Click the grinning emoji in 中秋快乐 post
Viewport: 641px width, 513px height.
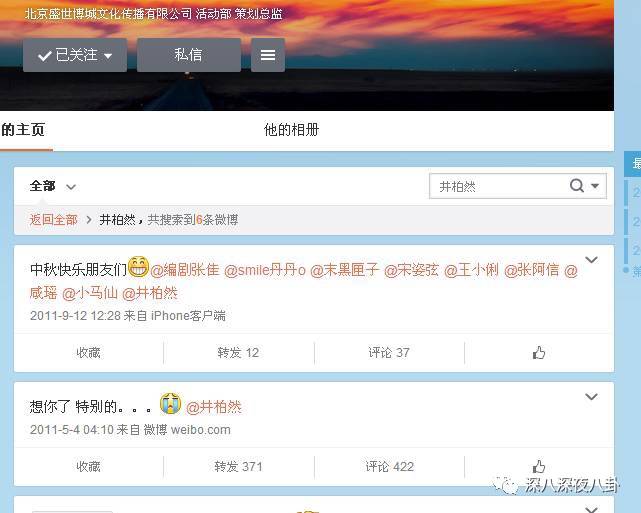click(138, 267)
